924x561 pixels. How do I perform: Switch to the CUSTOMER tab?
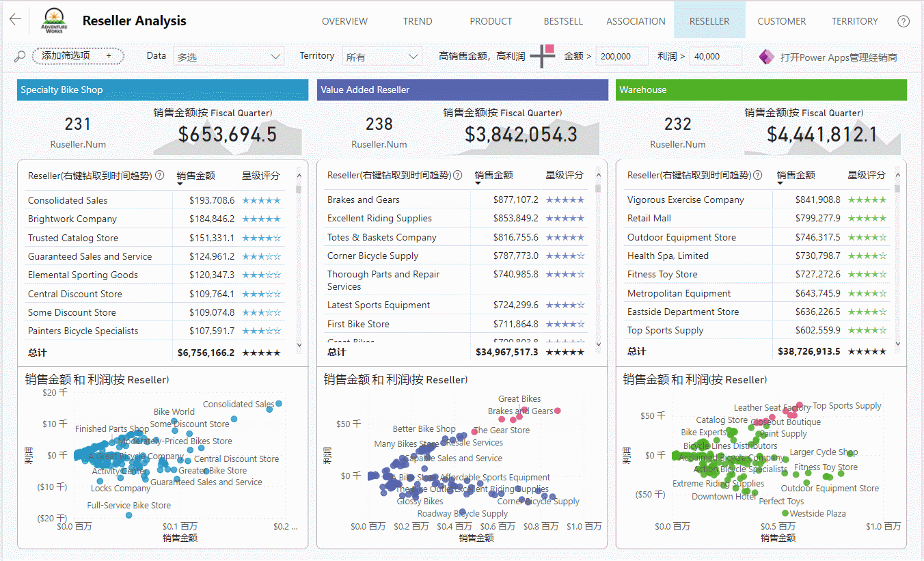coord(782,21)
